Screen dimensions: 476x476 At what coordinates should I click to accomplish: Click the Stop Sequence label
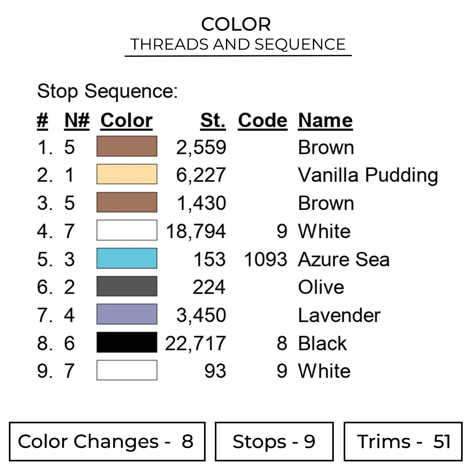click(107, 91)
